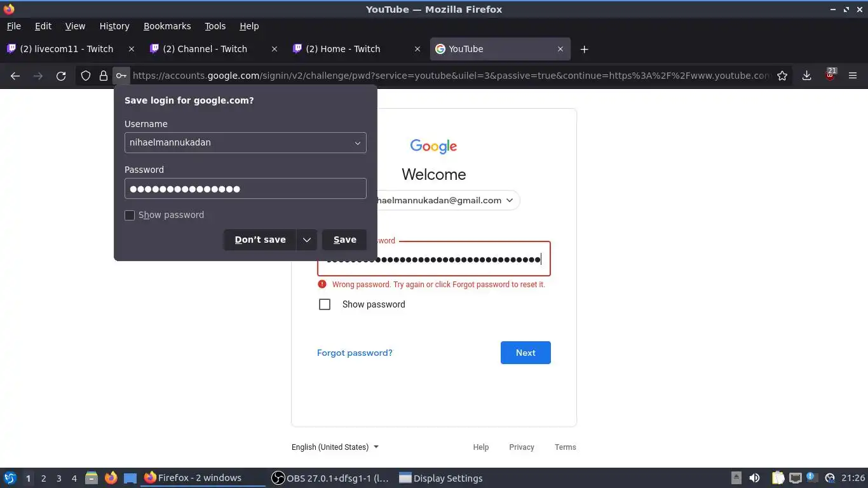Click the site security padlock icon
The height and width of the screenshot is (488, 868).
click(104, 76)
